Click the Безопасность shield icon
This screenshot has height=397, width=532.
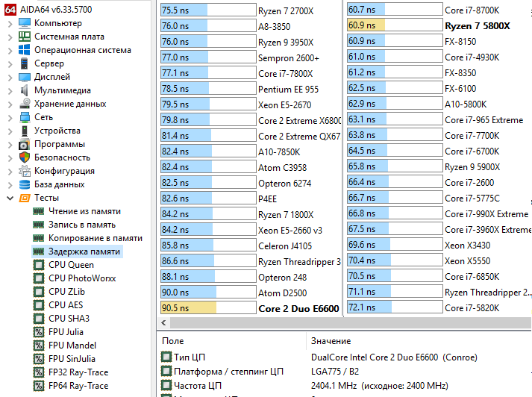coord(25,157)
